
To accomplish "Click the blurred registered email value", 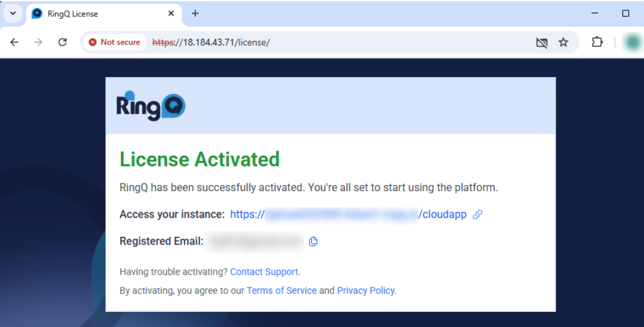I will [x=254, y=242].
